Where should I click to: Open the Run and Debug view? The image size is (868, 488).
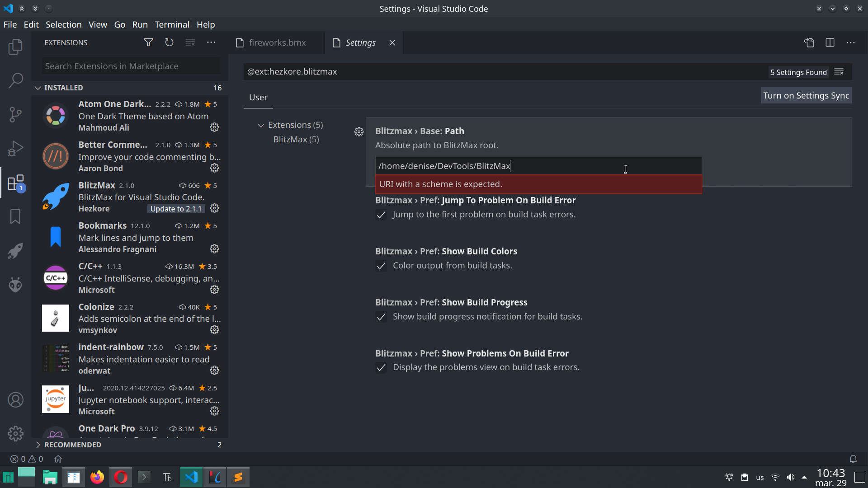[x=16, y=149]
